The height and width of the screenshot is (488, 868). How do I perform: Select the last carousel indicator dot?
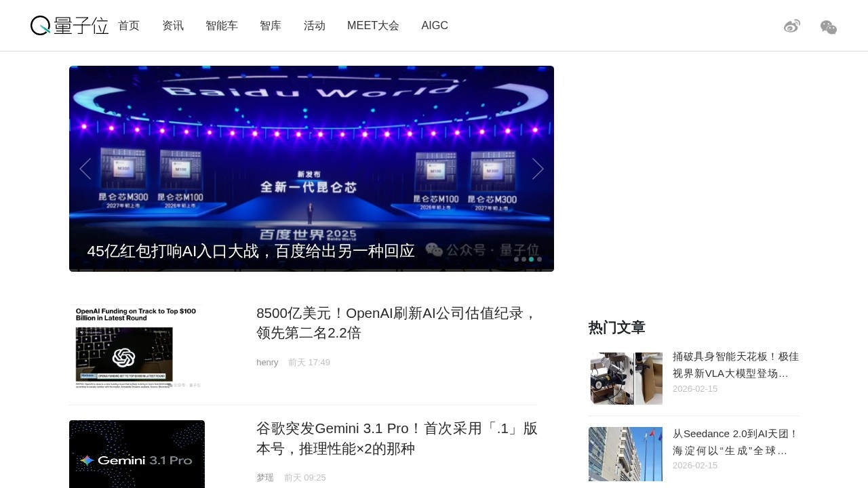[539, 260]
